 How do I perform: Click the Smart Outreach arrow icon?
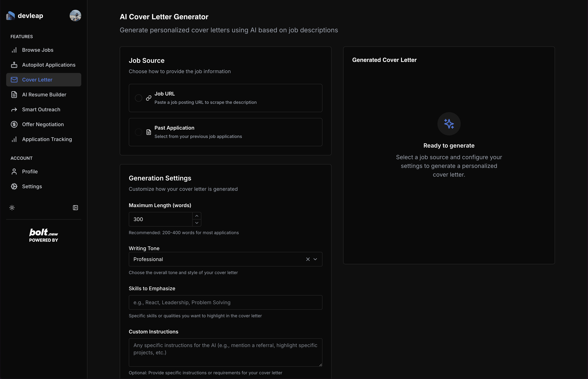14,109
